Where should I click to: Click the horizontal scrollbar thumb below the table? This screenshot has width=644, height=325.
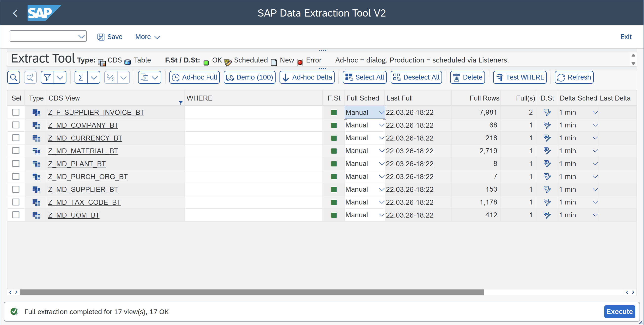[251, 292]
